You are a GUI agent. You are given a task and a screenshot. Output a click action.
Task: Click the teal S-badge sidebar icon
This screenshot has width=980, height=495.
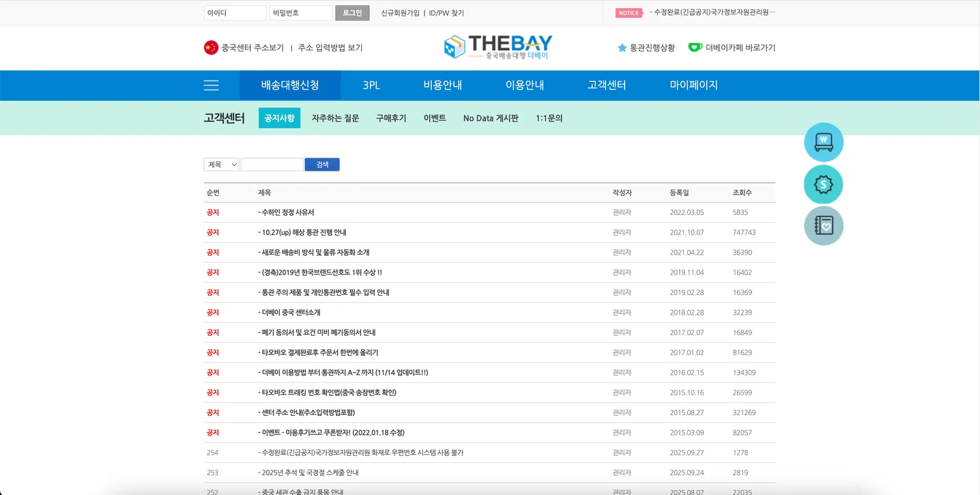(x=823, y=184)
